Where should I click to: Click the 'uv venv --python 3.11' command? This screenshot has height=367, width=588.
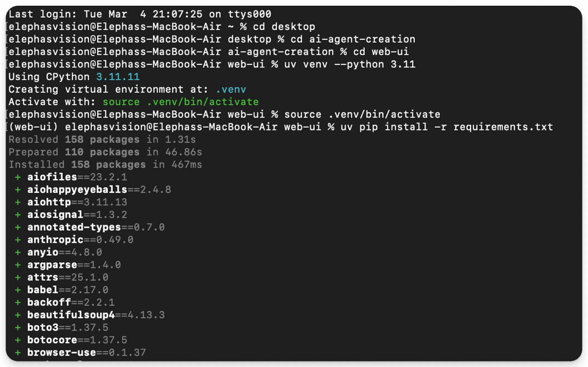point(349,64)
